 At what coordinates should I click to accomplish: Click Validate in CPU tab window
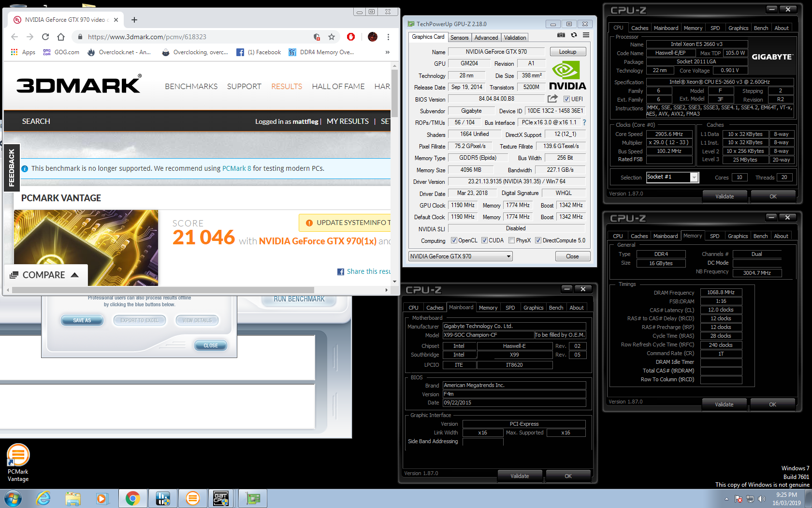(x=725, y=196)
